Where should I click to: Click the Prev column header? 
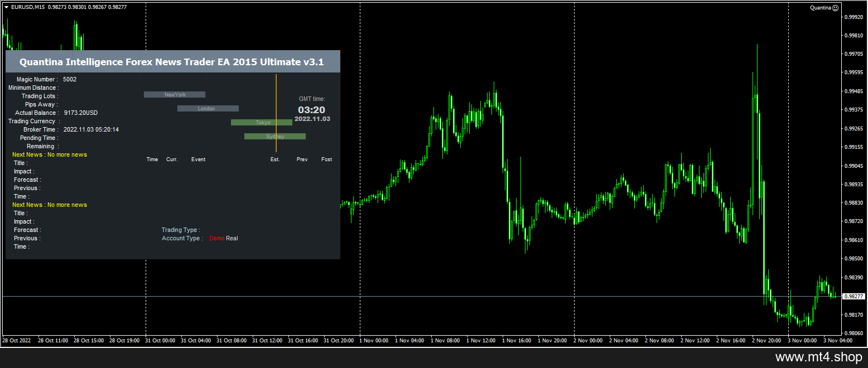pos(302,159)
